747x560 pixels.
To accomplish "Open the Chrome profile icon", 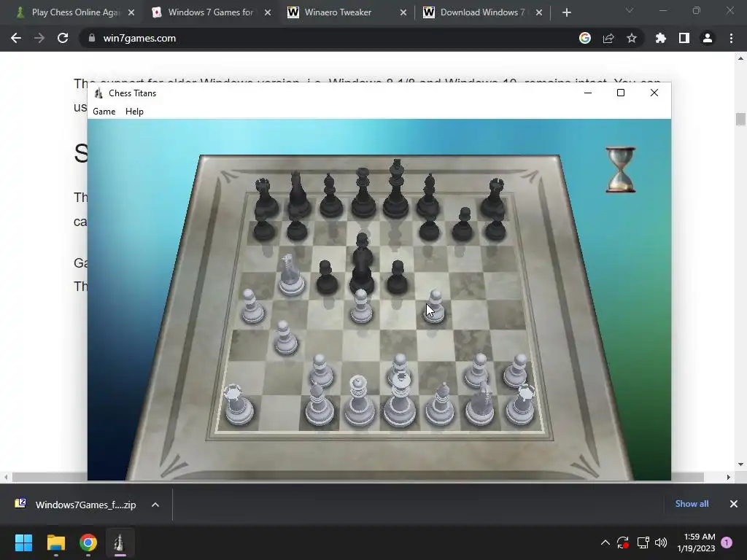I will point(708,38).
